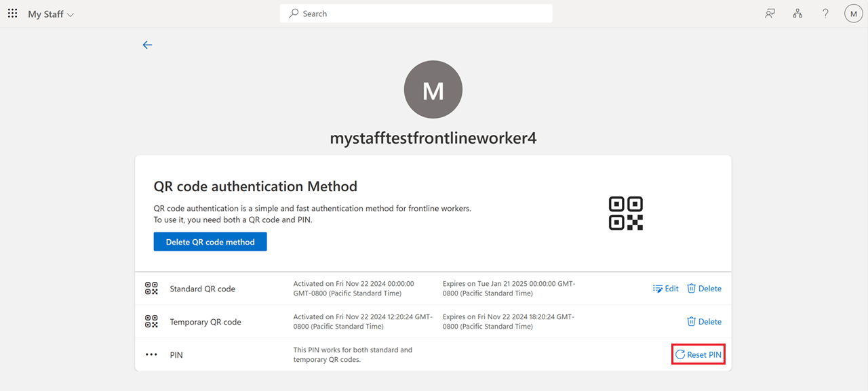Click the large QR code graphic in the card
The height and width of the screenshot is (391, 868).
point(625,212)
